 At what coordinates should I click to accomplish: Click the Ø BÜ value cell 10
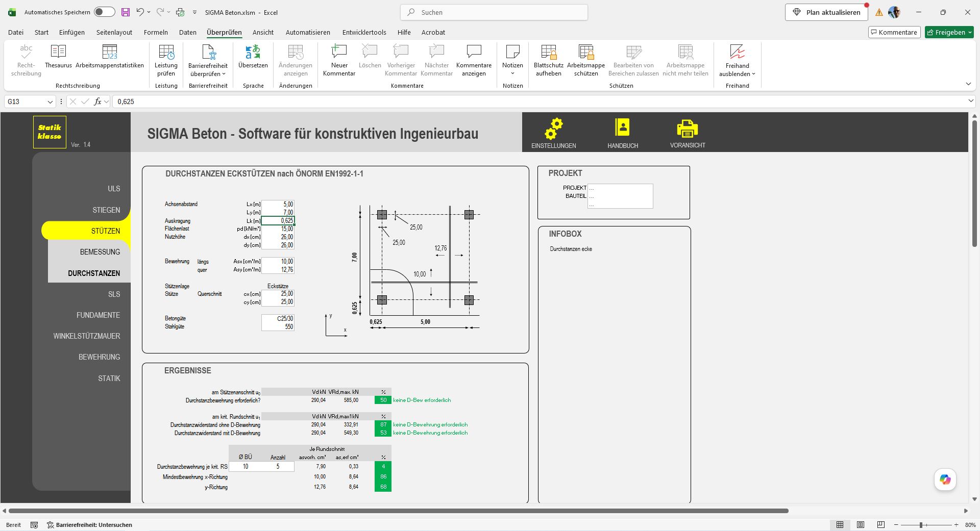click(246, 466)
